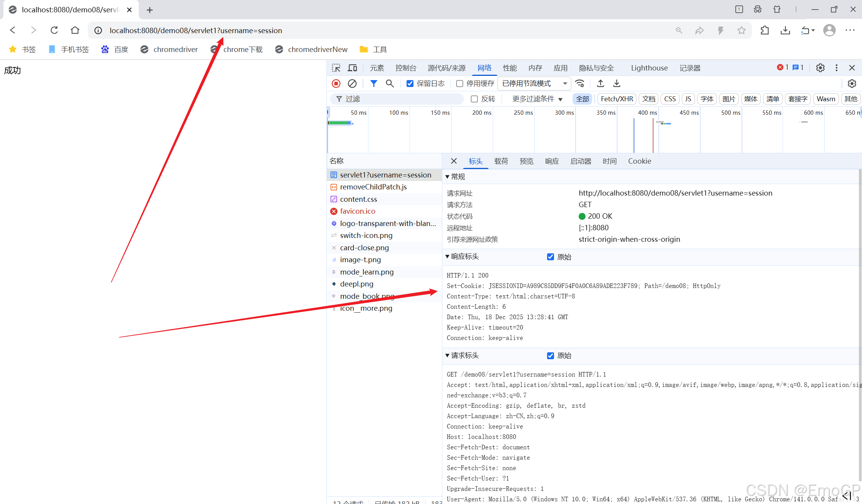Select favicon.ico in request list
862x504 pixels.
point(357,211)
